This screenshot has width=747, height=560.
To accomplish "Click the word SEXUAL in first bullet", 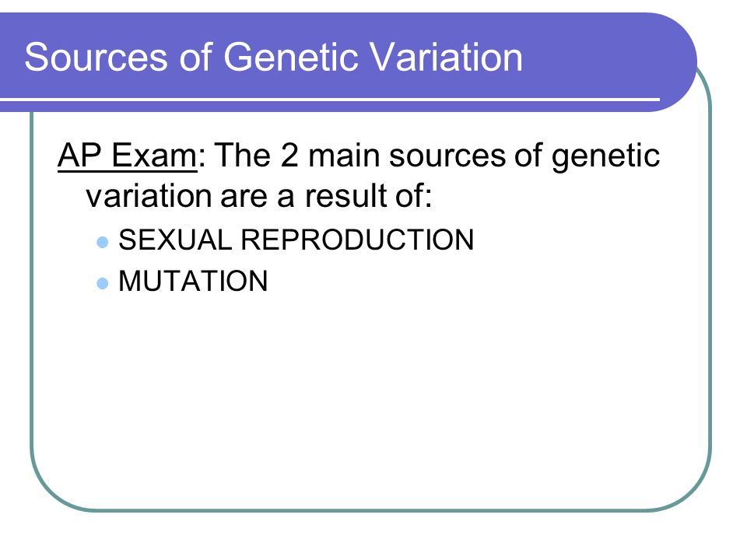I will point(175,240).
